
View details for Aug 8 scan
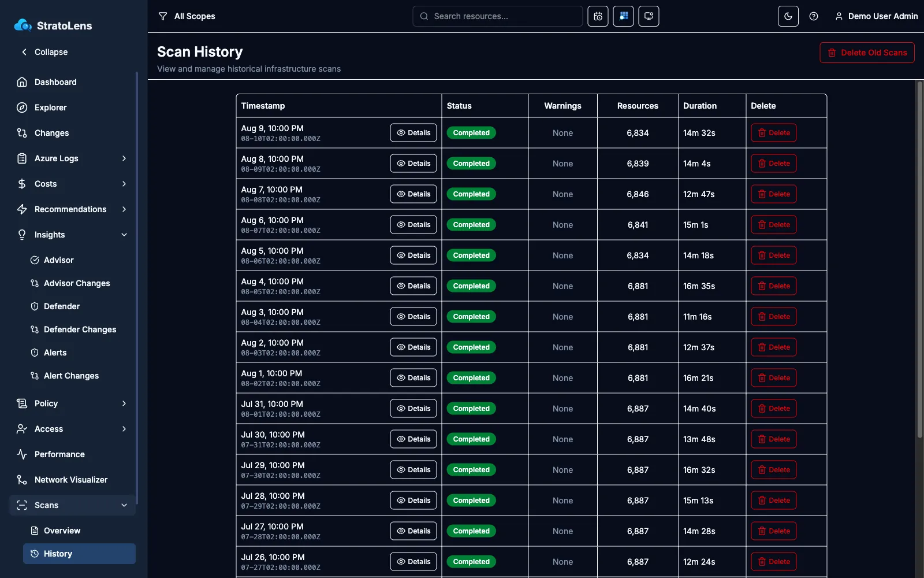tap(413, 164)
